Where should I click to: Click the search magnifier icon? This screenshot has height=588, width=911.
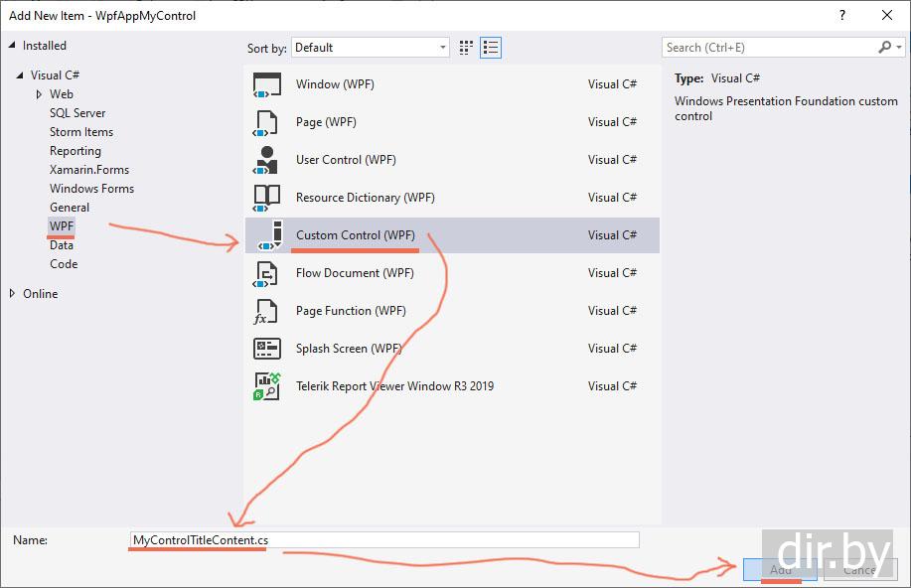point(884,47)
